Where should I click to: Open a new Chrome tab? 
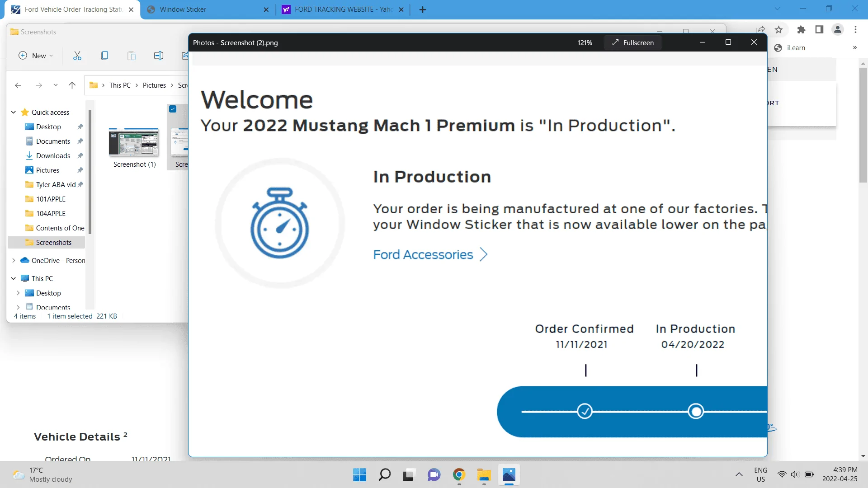(x=423, y=9)
